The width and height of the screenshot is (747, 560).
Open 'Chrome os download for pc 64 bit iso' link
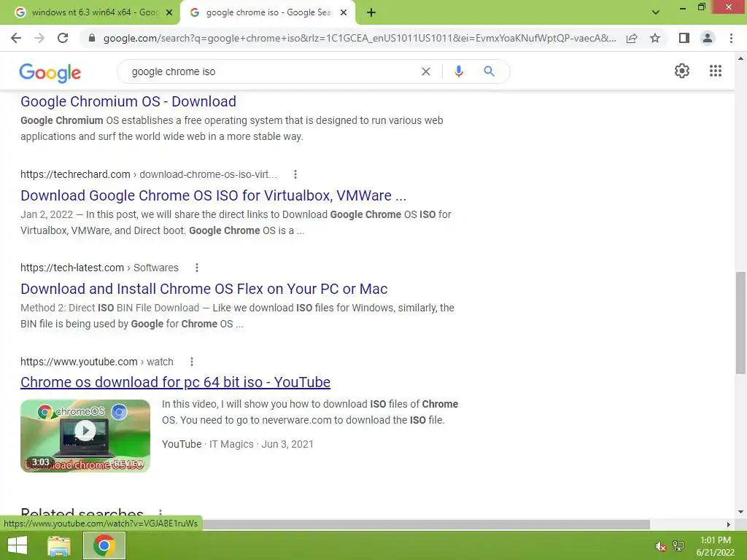pos(175,382)
